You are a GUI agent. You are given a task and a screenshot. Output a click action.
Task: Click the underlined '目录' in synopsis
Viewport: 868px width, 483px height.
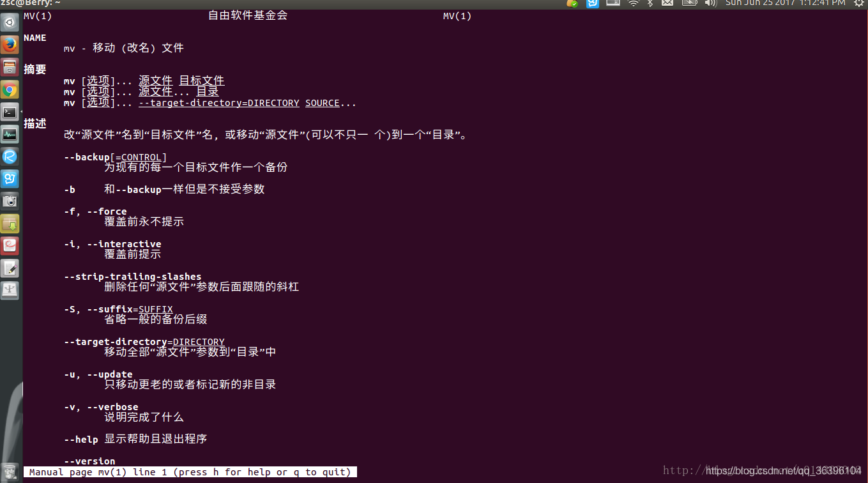coord(208,91)
